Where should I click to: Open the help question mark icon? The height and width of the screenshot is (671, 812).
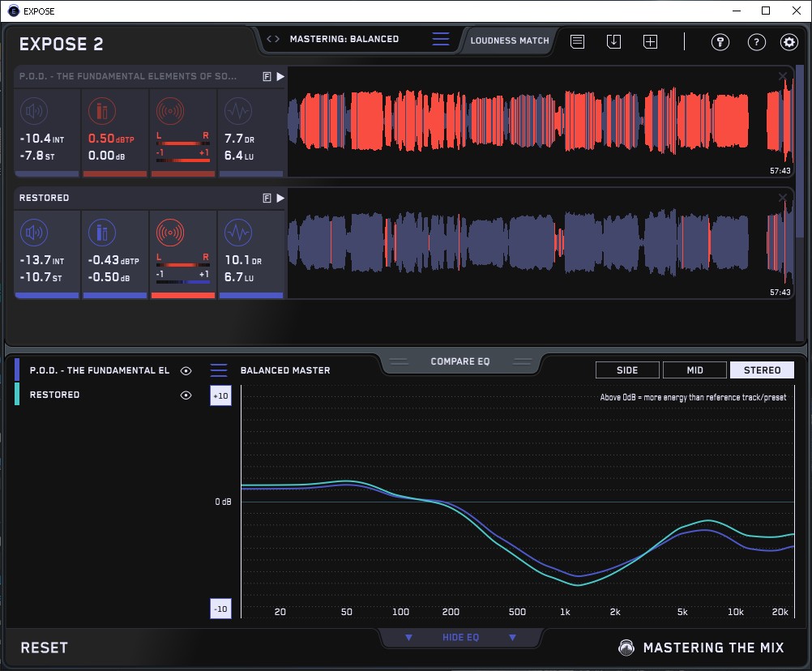click(x=756, y=42)
